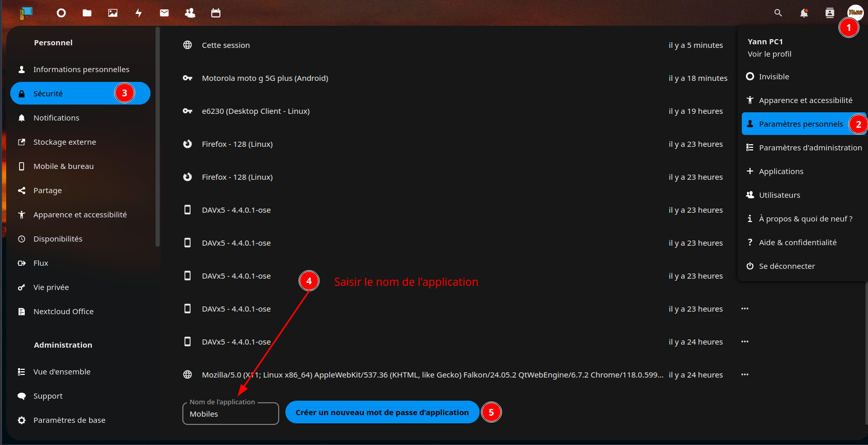
Task: Open the Calendar app icon
Action: pos(216,13)
